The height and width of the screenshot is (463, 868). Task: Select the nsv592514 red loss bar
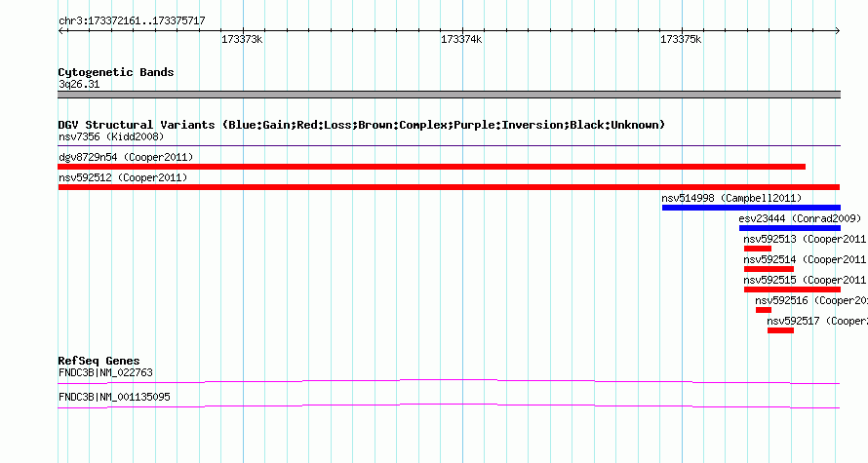click(769, 269)
